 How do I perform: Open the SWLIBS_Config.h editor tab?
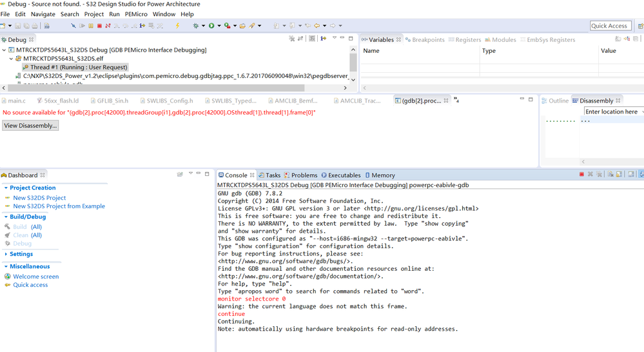(x=166, y=101)
